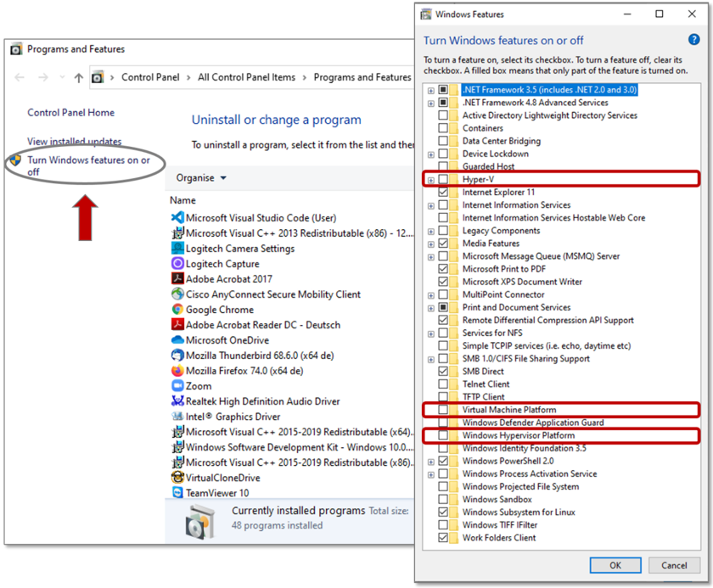Check Windows Hypervisor Platform
Screen dimensions: 713x588
[x=443, y=435]
